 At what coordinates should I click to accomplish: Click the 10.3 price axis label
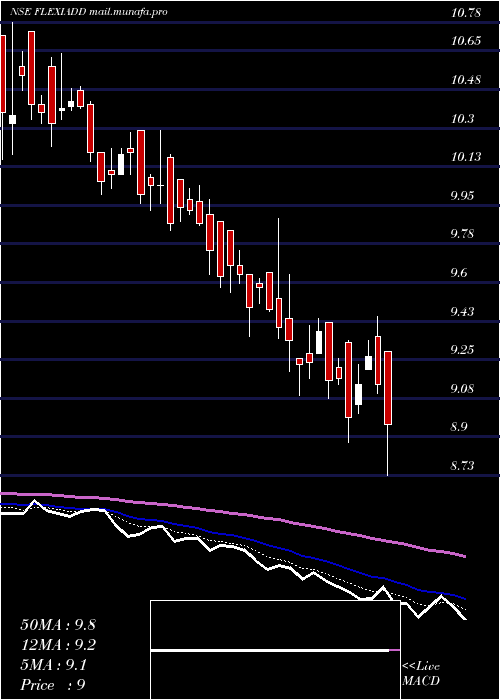pyautogui.click(x=462, y=118)
